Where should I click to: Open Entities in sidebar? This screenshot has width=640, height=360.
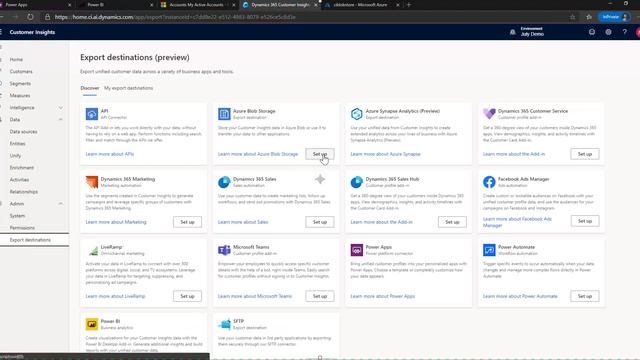(17, 144)
